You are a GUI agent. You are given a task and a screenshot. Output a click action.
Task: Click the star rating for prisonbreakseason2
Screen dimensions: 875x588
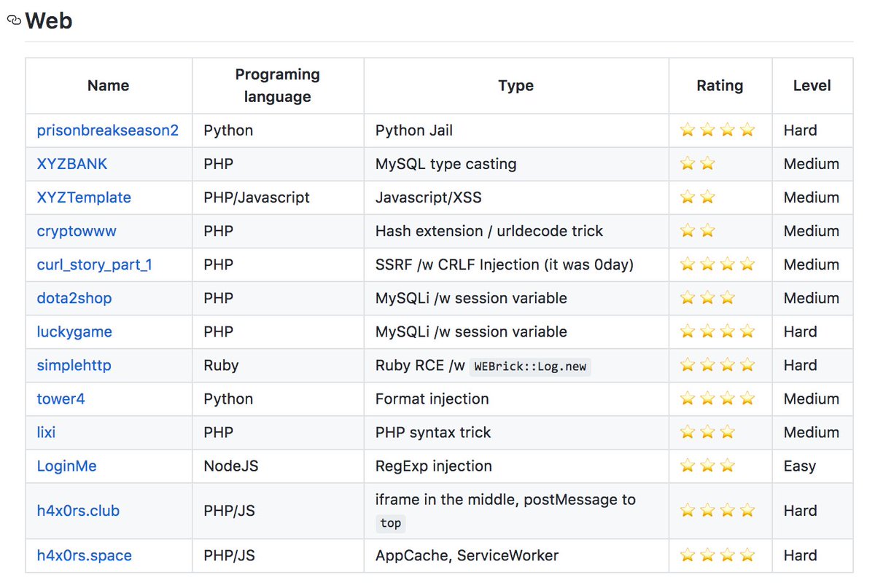(717, 130)
